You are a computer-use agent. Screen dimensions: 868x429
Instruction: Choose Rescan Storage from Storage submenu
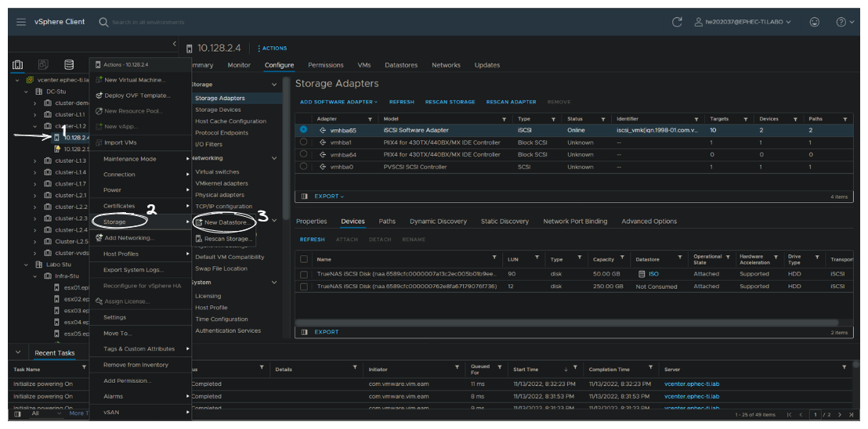pos(223,240)
